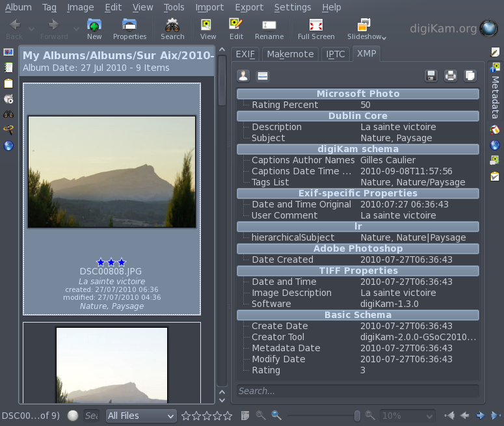Click the TIFF Properties group header

pos(358,271)
